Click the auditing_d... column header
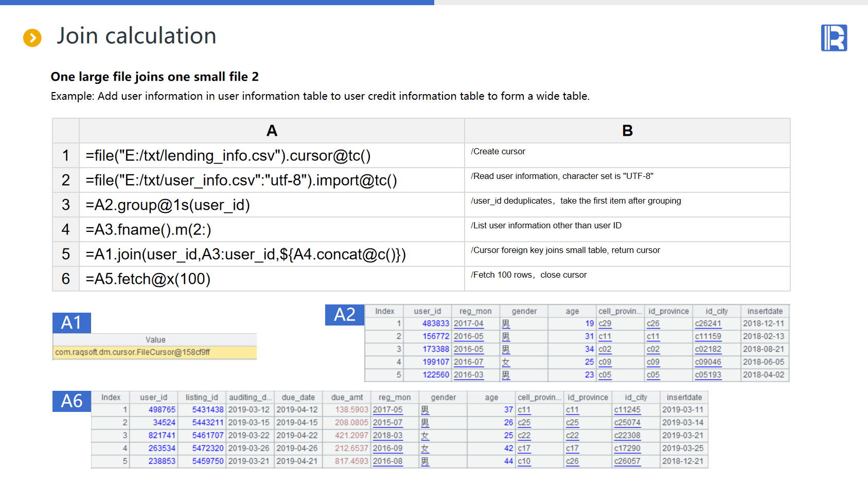The width and height of the screenshot is (868, 488). point(250,397)
